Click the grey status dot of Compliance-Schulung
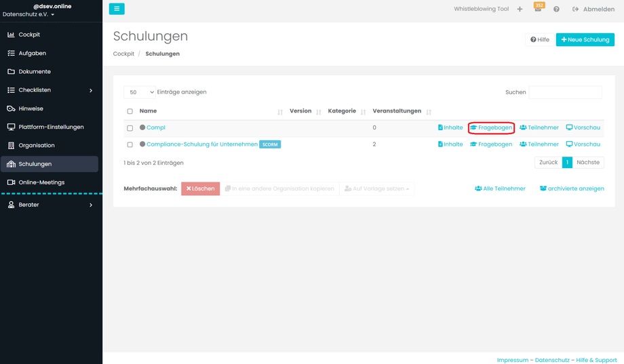624x364 pixels. tap(142, 144)
